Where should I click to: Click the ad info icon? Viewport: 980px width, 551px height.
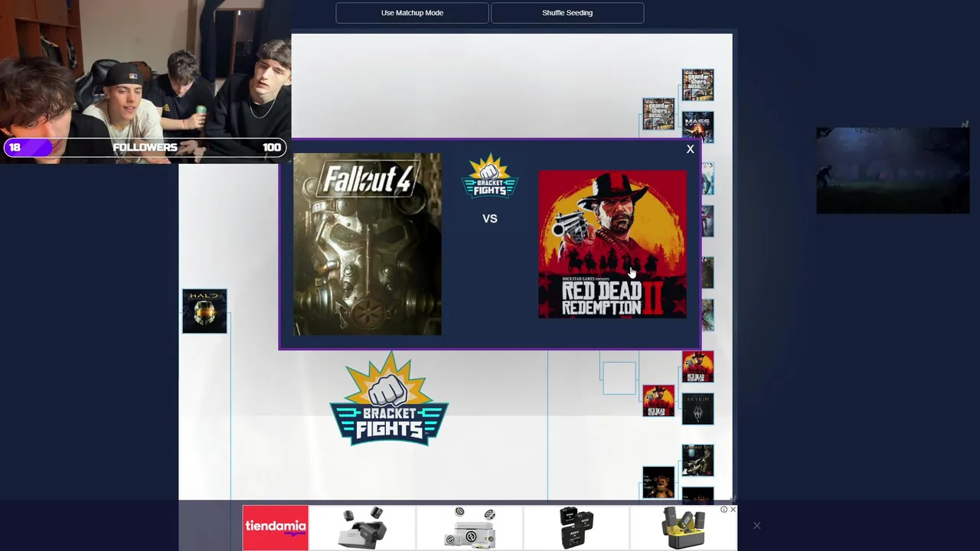(x=724, y=510)
